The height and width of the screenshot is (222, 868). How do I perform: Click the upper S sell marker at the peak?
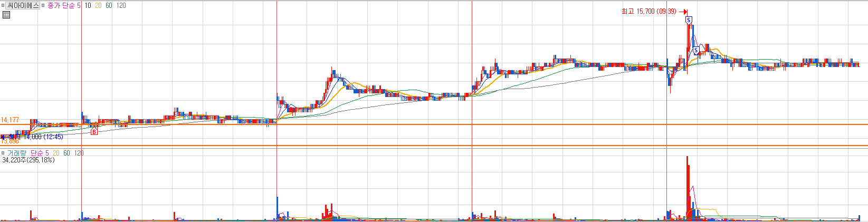pos(689,20)
